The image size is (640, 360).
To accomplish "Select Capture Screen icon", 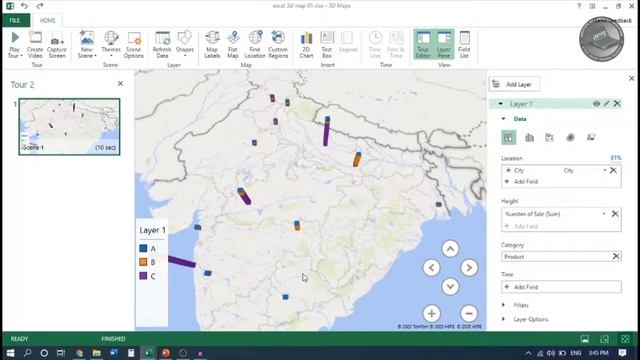I will [57, 45].
